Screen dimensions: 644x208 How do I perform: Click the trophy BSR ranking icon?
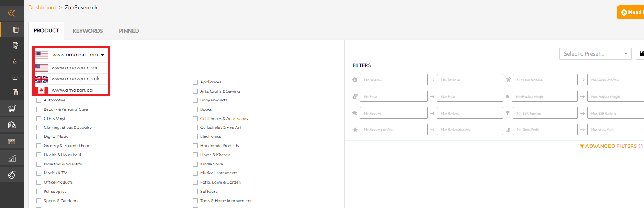click(x=508, y=113)
